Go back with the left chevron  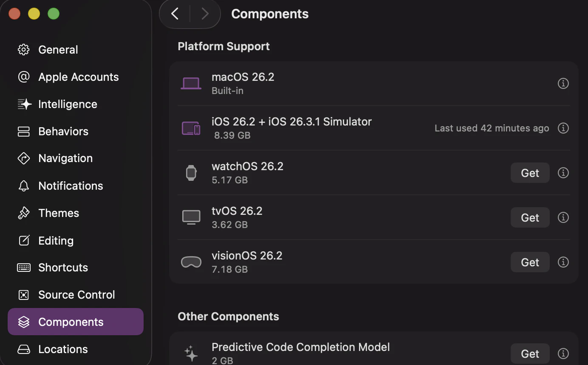coord(175,14)
